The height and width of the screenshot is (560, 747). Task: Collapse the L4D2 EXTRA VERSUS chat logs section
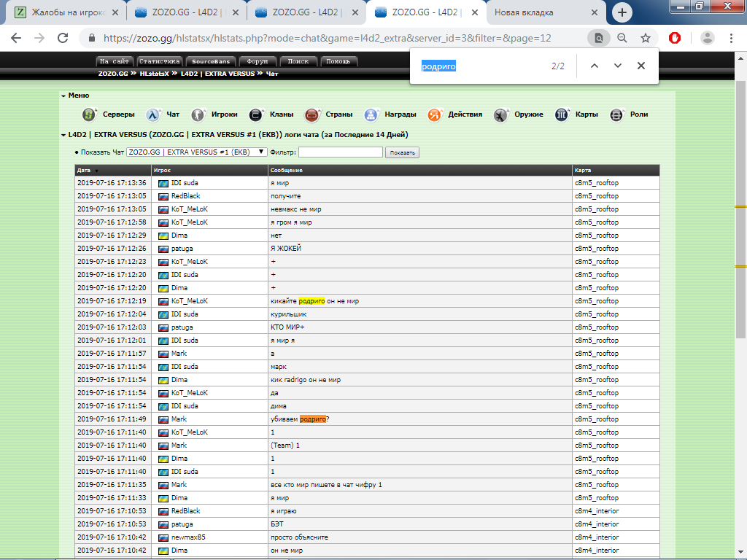63,135
